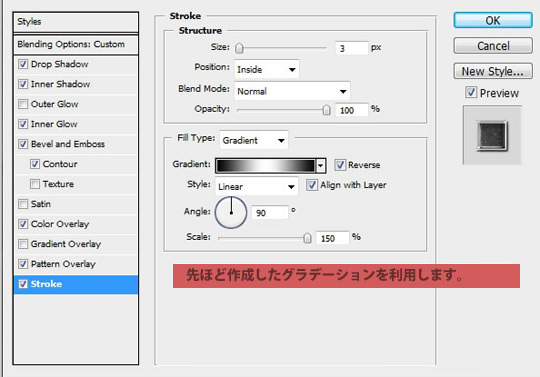Uncheck the Stroke effect checkbox

pos(23,284)
